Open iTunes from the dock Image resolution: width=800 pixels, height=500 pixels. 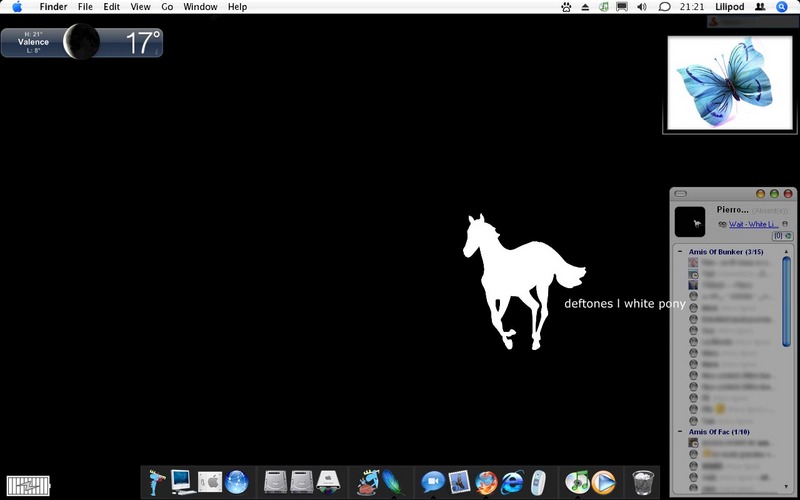(x=577, y=482)
